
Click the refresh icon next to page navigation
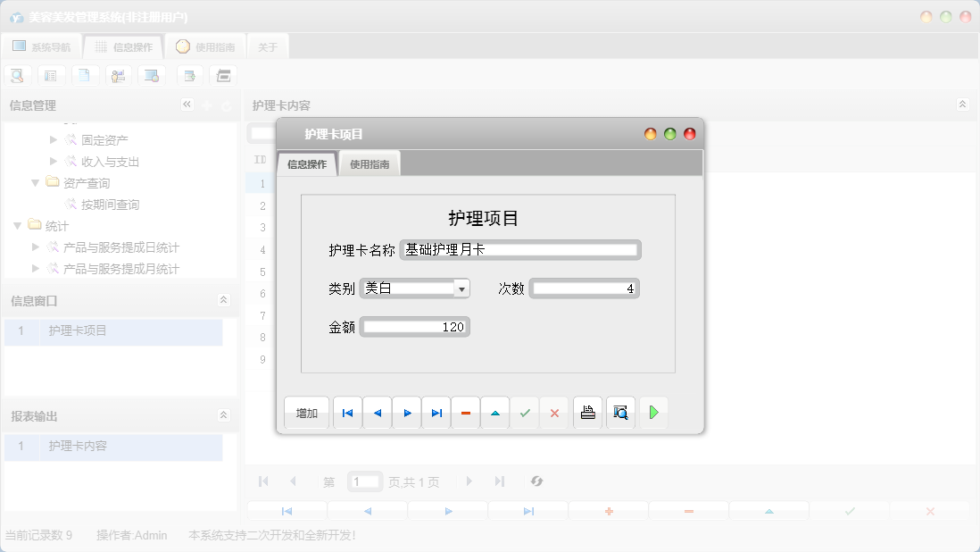[536, 481]
